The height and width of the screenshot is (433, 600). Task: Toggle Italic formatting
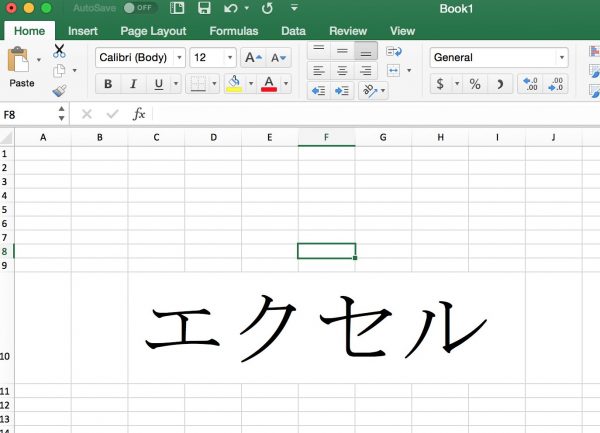133,83
